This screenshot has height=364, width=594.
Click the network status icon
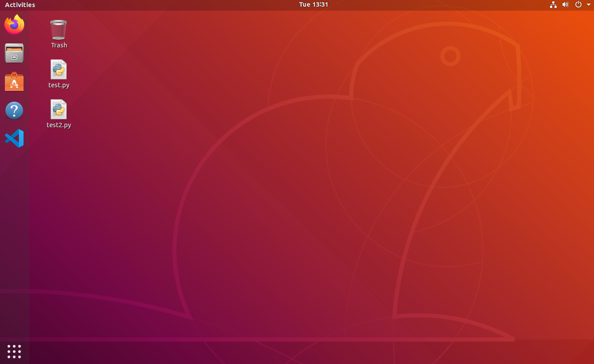tap(553, 5)
